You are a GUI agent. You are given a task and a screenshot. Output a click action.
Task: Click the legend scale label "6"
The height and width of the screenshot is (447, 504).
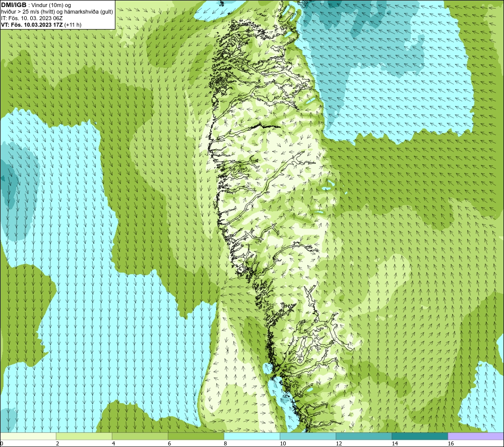coord(169,444)
